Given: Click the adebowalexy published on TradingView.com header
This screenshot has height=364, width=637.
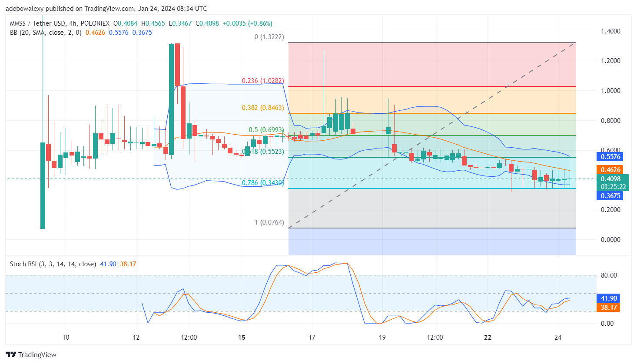Looking at the screenshot, I should pos(106,8).
